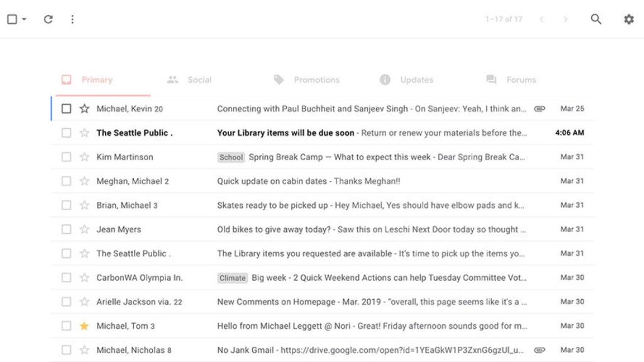The image size is (644, 362).
Task: Click the people icon on the Social tab
Action: [172, 79]
